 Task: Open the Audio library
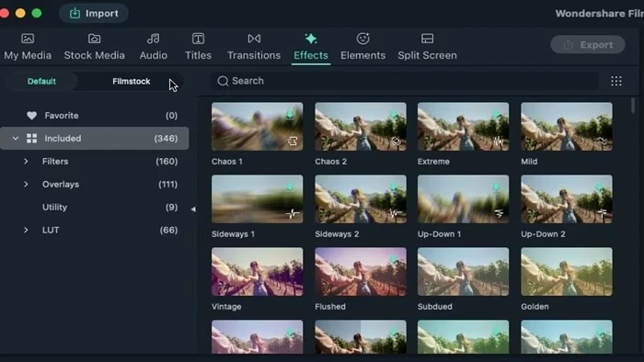154,47
